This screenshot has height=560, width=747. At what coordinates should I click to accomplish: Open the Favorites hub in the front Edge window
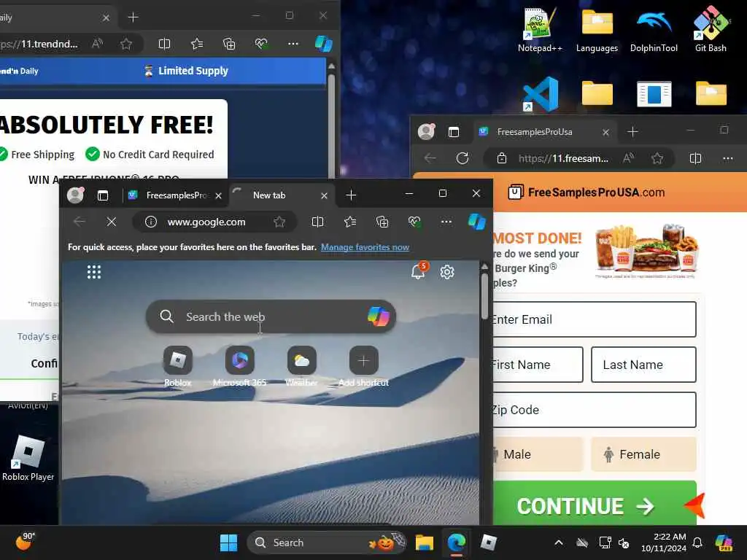[350, 222]
